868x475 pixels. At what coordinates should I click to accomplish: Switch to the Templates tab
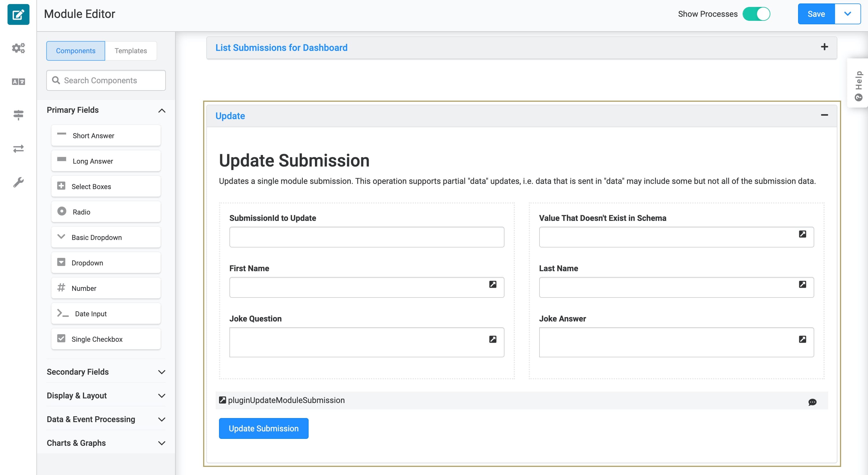coord(131,51)
